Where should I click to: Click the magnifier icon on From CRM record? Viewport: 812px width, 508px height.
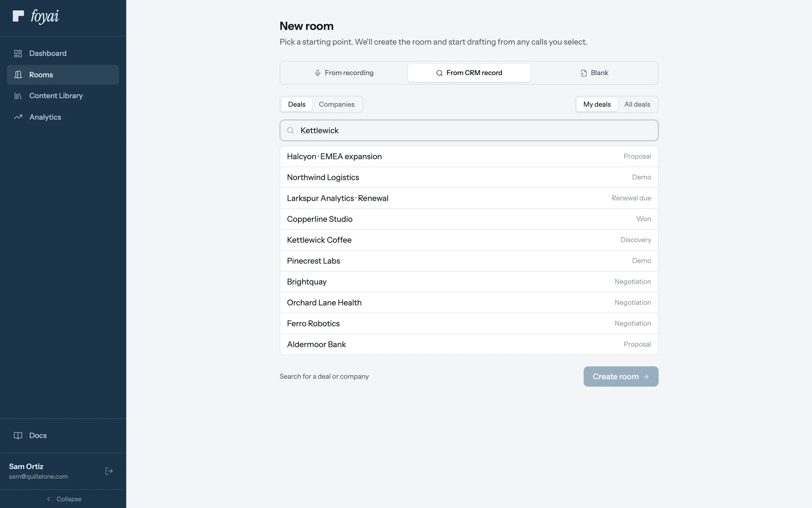pos(439,73)
